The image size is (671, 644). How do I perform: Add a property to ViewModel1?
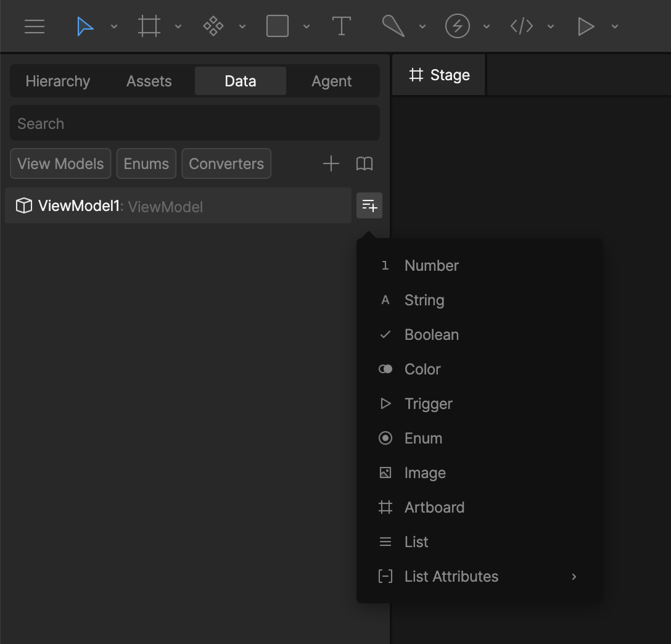(369, 205)
